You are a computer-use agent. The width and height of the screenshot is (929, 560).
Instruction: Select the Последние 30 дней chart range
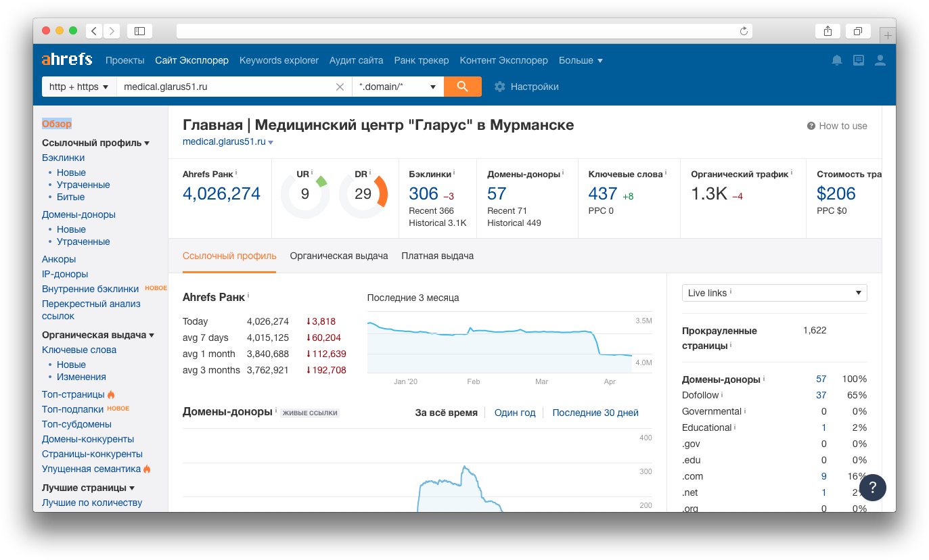point(595,413)
